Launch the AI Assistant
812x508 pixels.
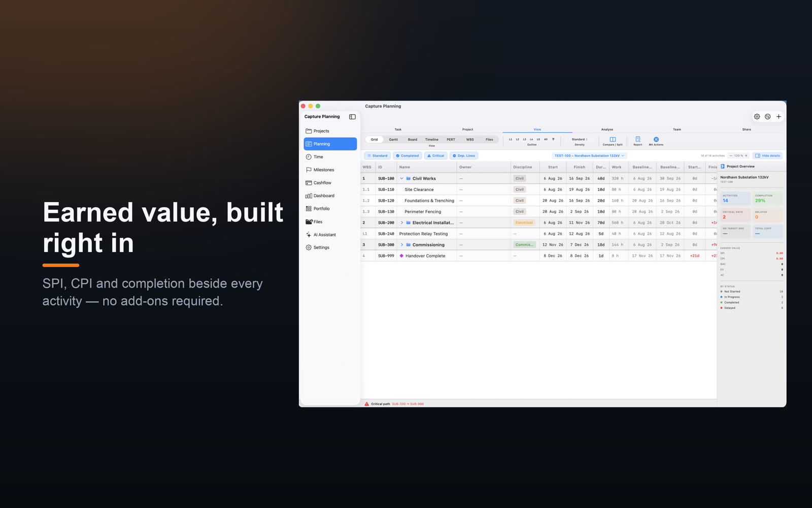click(x=330, y=235)
